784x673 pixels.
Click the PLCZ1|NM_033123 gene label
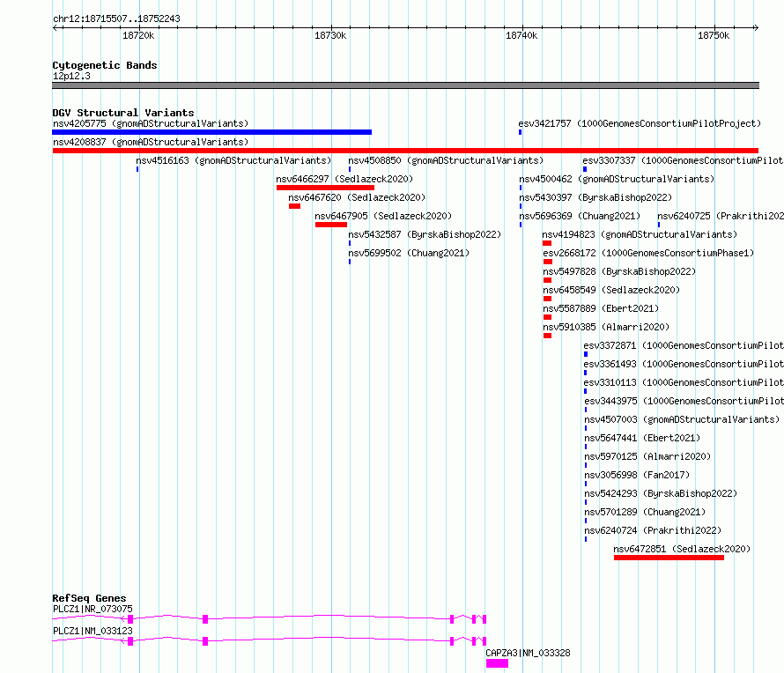point(92,631)
